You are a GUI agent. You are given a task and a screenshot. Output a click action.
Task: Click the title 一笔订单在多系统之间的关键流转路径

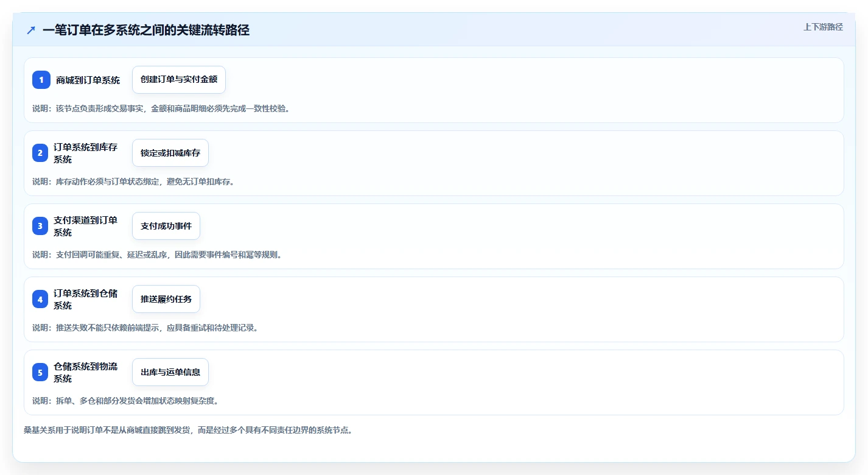(146, 30)
